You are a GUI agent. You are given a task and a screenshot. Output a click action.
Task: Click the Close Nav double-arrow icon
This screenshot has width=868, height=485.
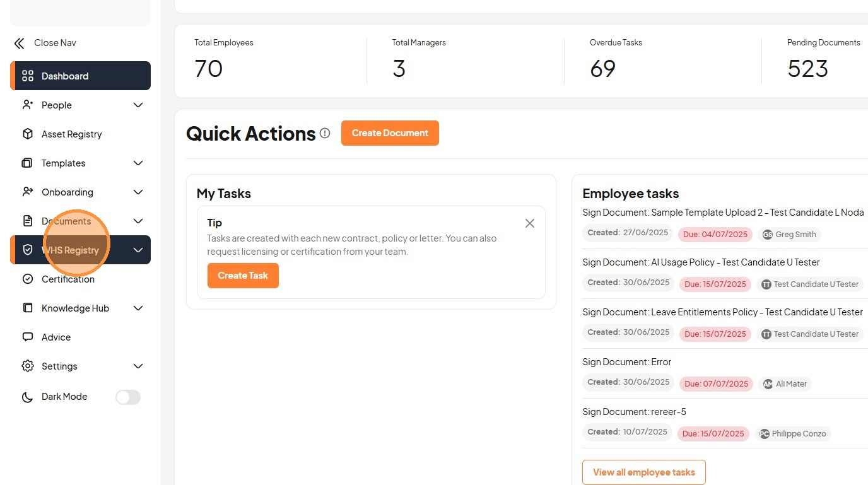point(20,43)
